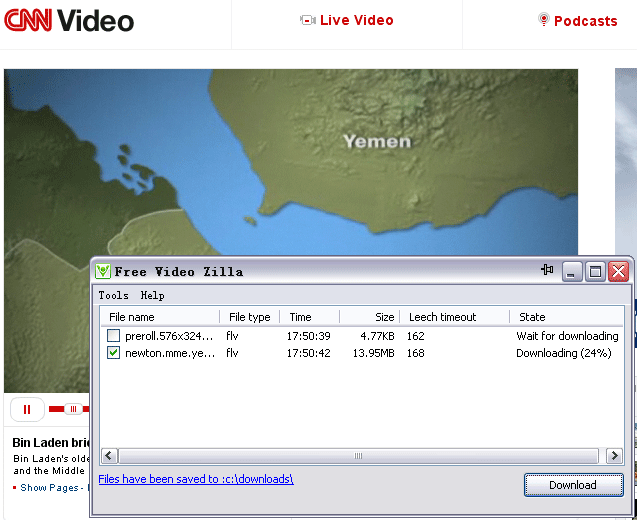Screen dimensions: 637x520
Task: Sort by File type column
Action: [249, 317]
